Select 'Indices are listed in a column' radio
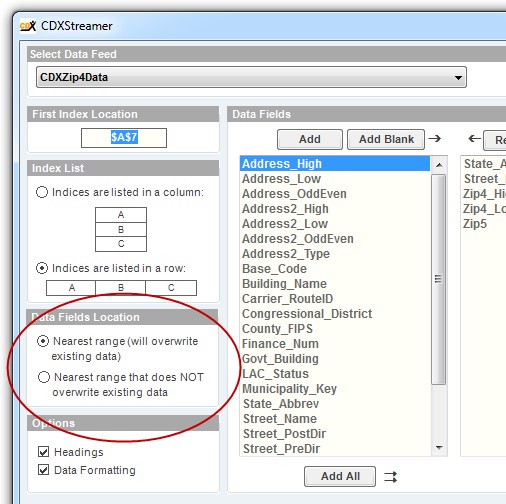 [x=42, y=192]
